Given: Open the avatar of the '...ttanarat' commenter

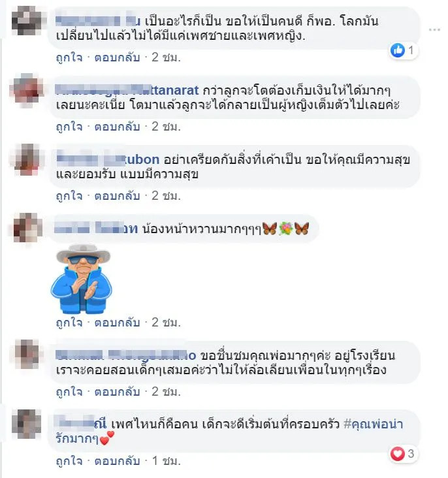Looking at the screenshot, I should [x=27, y=90].
